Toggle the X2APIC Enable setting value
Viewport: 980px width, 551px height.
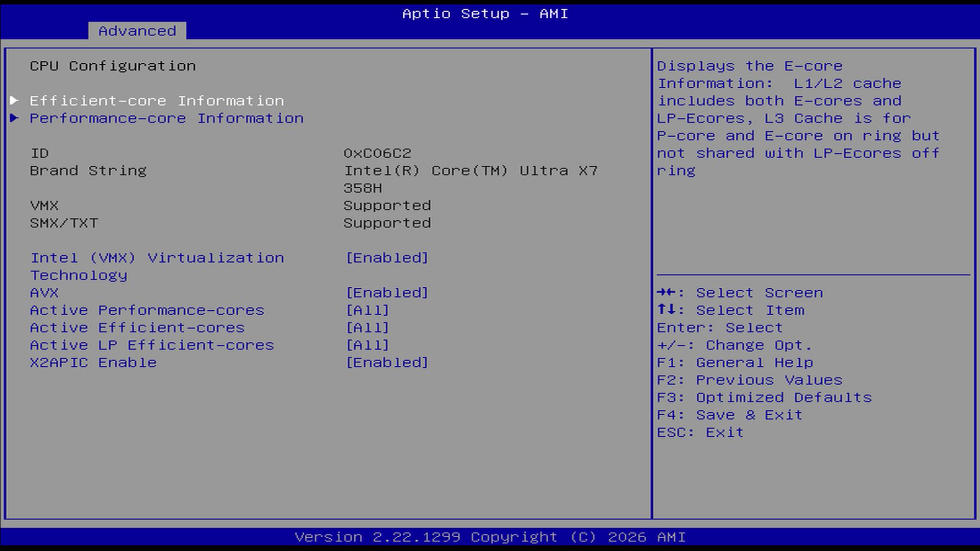pyautogui.click(x=387, y=363)
